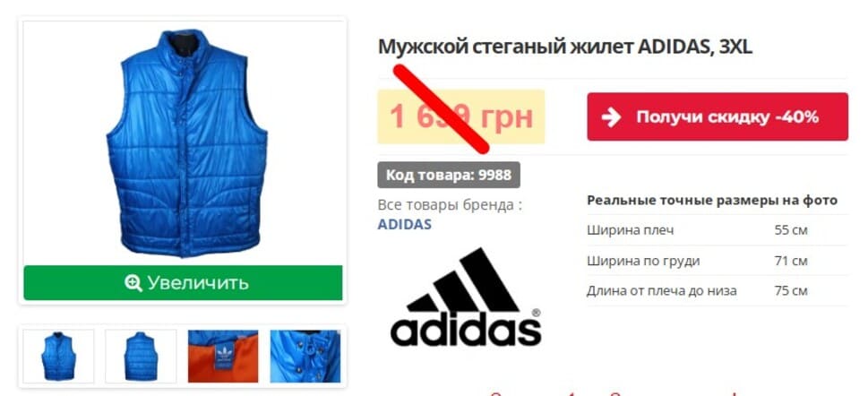Image resolution: width=868 pixels, height=396 pixels.
Task: Click the arrow icon on discount button
Action: tap(611, 116)
